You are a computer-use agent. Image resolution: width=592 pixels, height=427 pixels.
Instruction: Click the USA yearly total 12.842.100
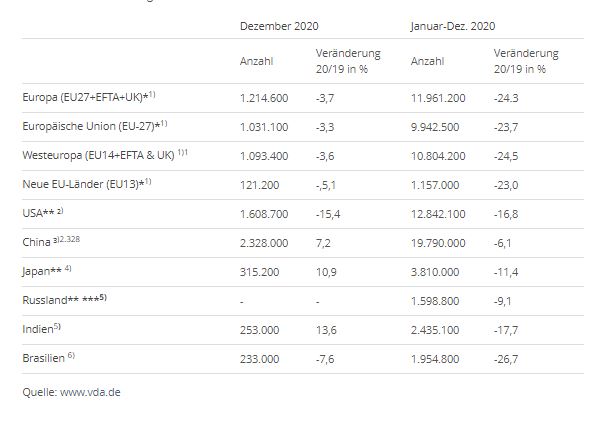tap(438, 214)
